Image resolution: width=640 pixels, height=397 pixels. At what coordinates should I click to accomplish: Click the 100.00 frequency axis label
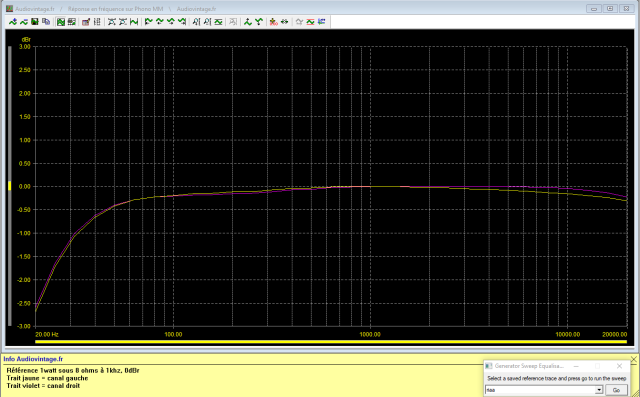[173, 334]
